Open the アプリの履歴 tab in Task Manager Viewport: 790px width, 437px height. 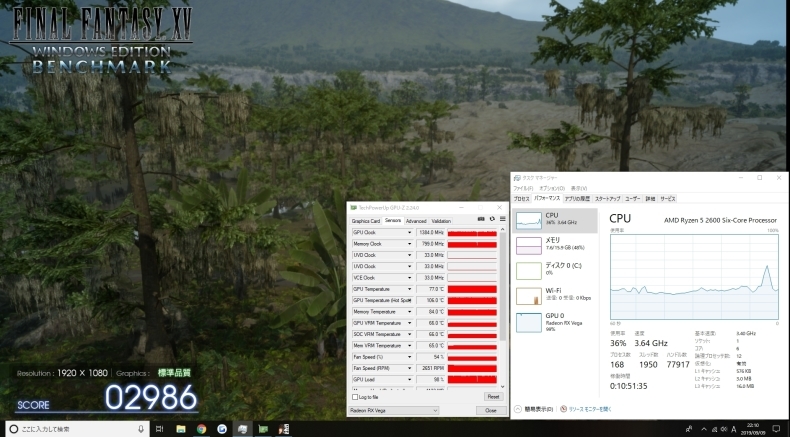coord(577,199)
